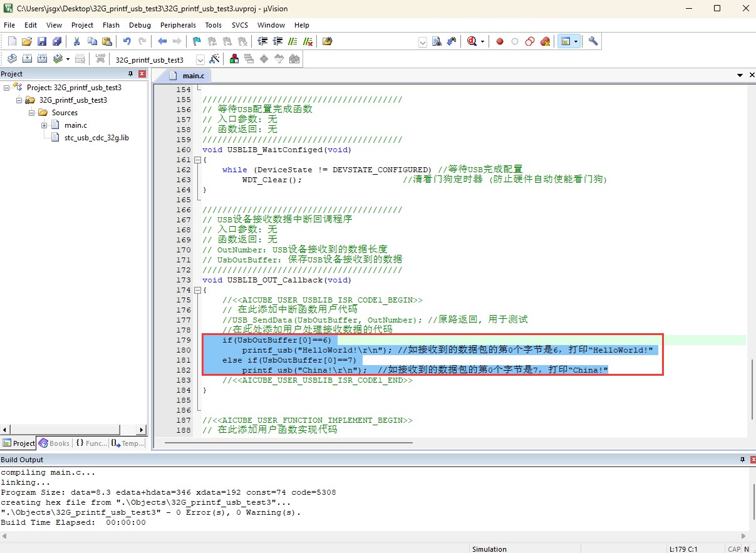Click the Undo arrow icon
Screen dimensions: 756x553
(127, 41)
